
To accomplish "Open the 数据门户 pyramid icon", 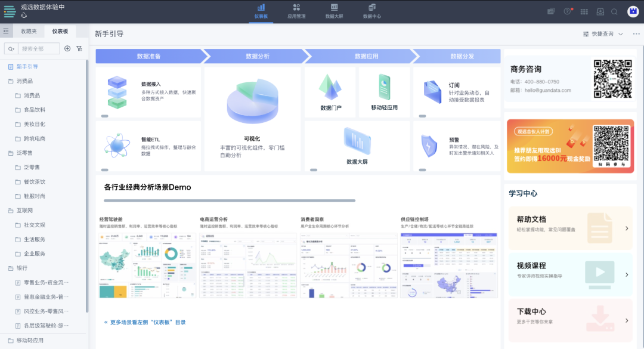I will coord(330,87).
